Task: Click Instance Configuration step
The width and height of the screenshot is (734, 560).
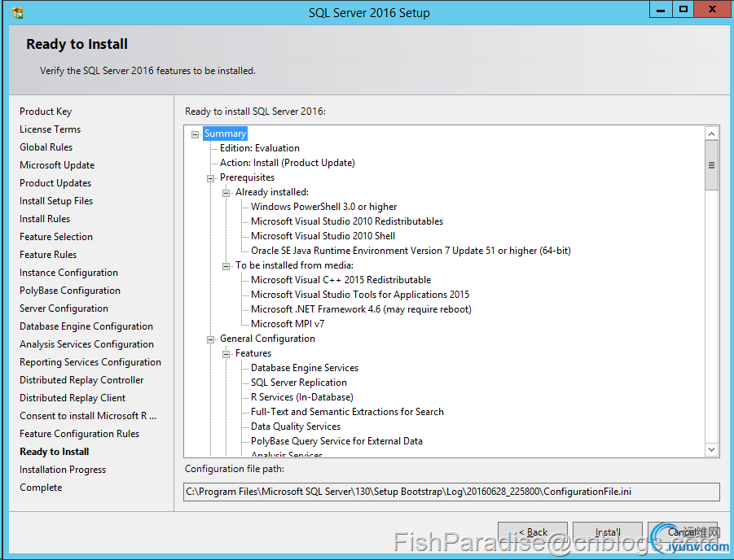Action: point(68,273)
